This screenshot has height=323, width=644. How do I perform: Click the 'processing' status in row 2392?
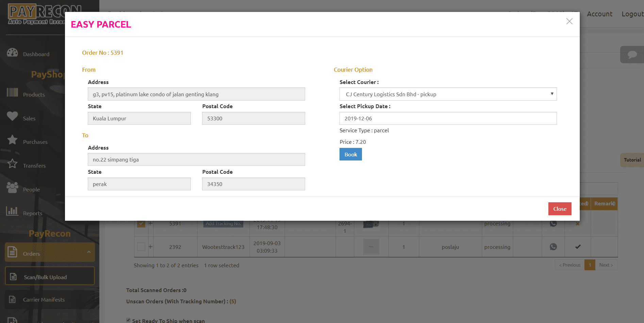tap(497, 247)
